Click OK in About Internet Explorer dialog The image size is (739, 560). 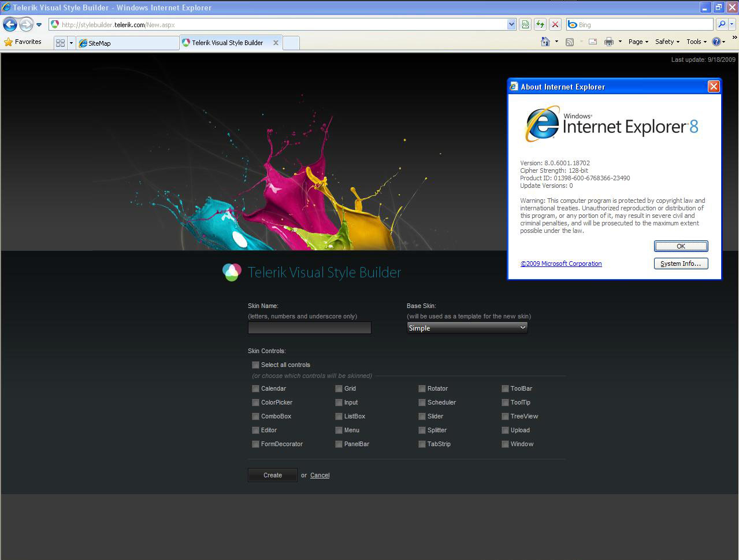[681, 246]
